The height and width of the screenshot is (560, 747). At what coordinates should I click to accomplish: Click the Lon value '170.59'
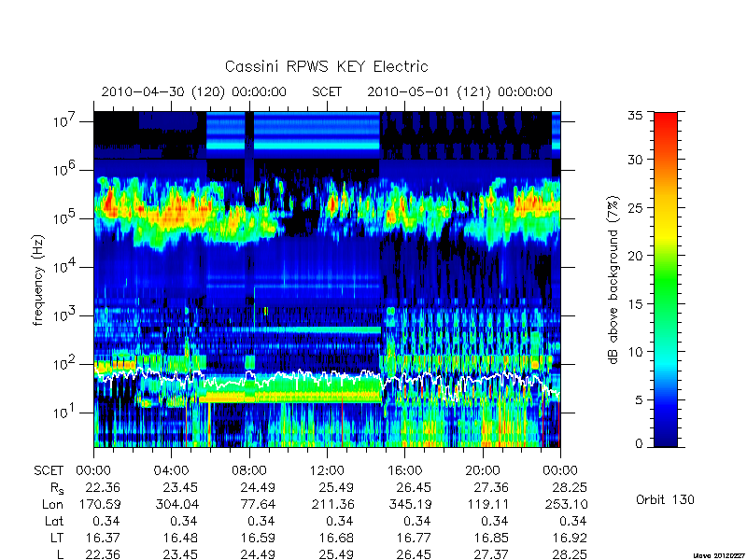[101, 504]
